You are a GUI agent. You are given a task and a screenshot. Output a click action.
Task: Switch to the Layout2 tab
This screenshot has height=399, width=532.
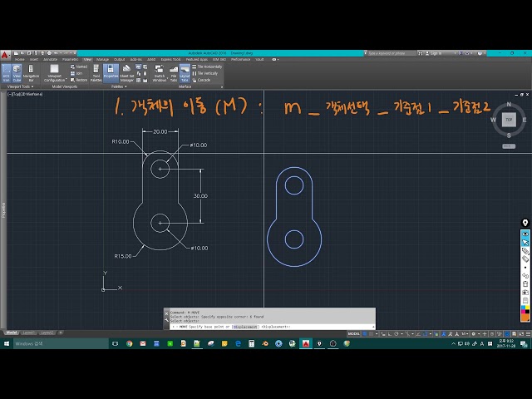coord(47,332)
